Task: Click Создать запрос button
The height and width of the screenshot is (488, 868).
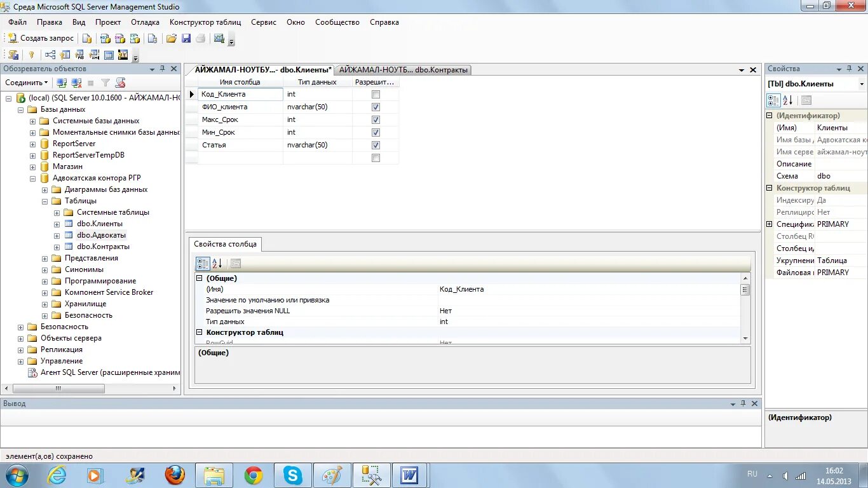Action: [x=41, y=38]
